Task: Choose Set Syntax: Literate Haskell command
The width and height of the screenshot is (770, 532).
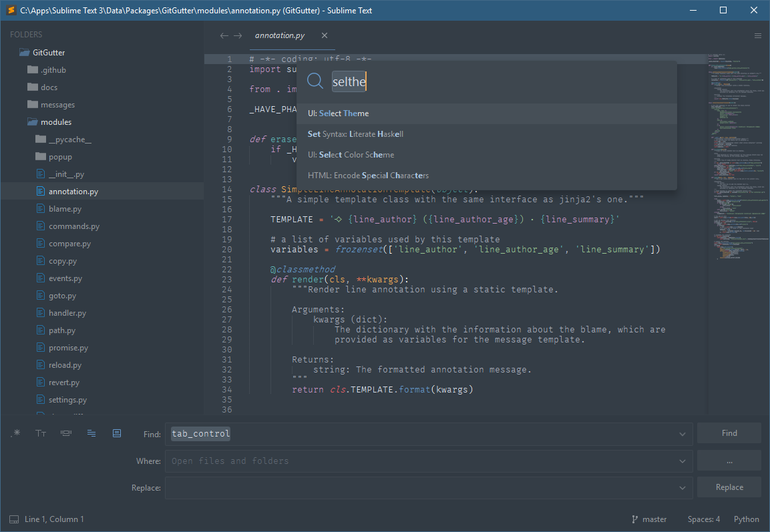Action: point(487,134)
